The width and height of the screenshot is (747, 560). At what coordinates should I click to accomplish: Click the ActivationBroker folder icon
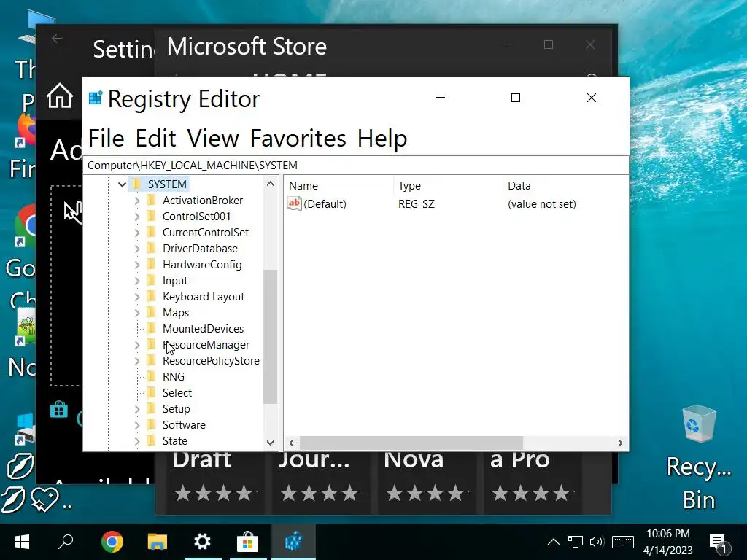[x=151, y=200]
